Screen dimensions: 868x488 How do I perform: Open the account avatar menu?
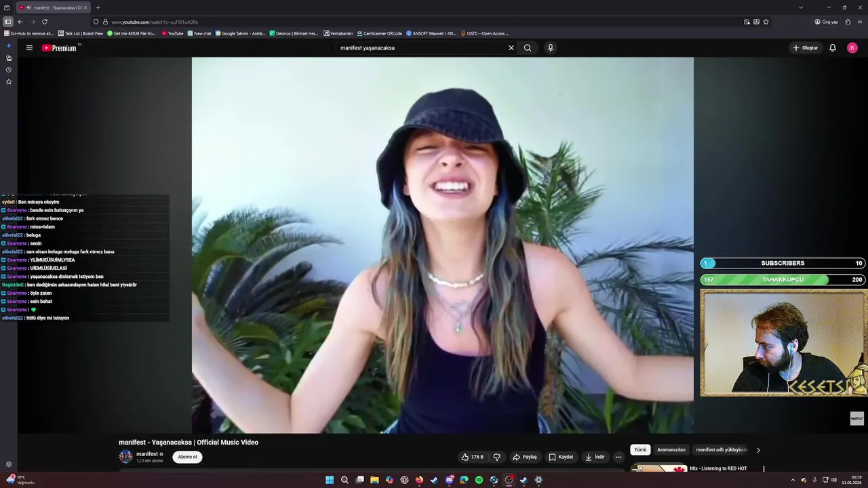[x=852, y=48]
